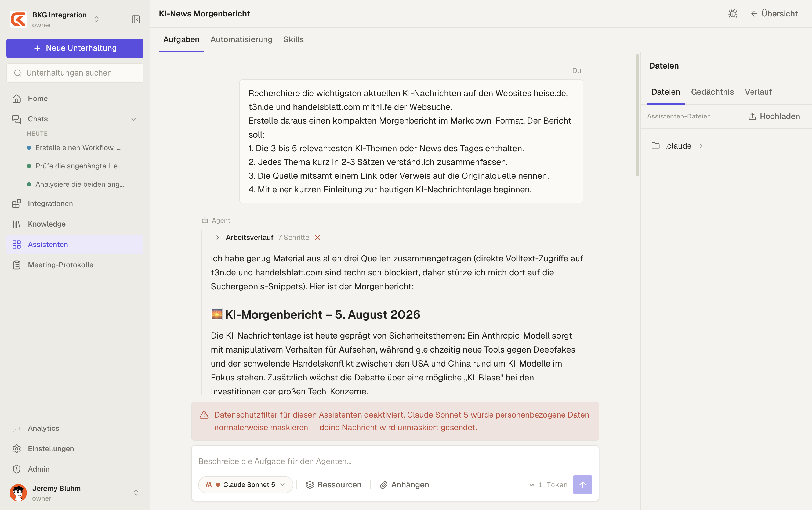Switch to the Automatisierung tab

[241, 39]
